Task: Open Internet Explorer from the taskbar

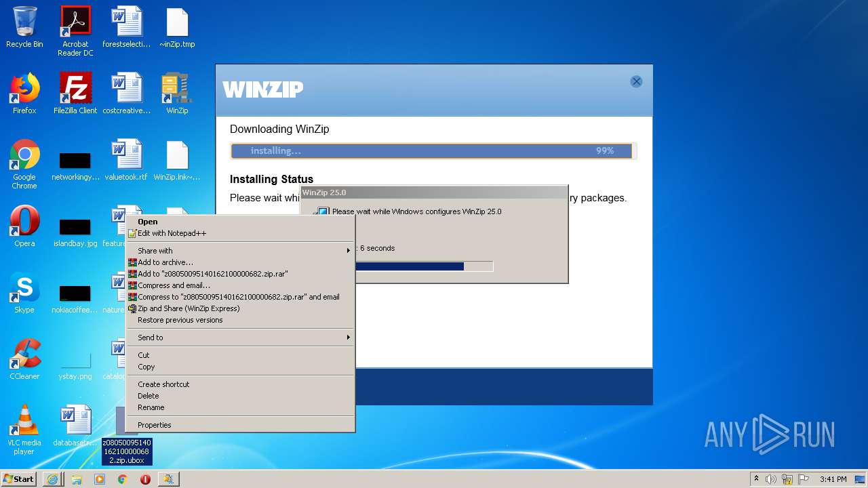Action: (x=53, y=479)
